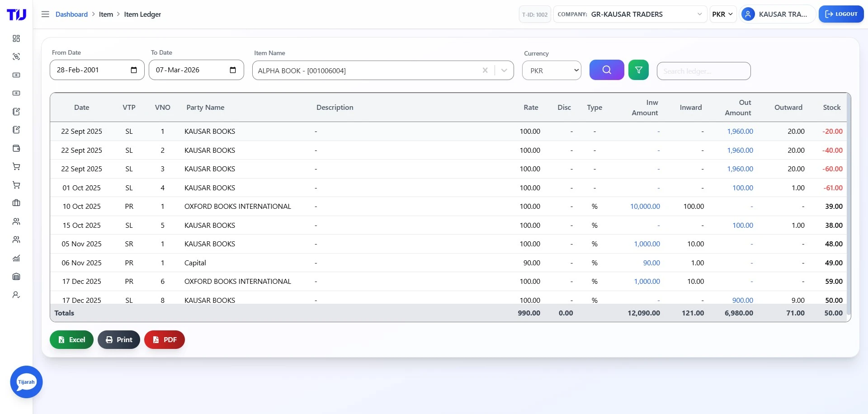Click the purple search magnifier button
868x414 pixels.
coord(606,70)
